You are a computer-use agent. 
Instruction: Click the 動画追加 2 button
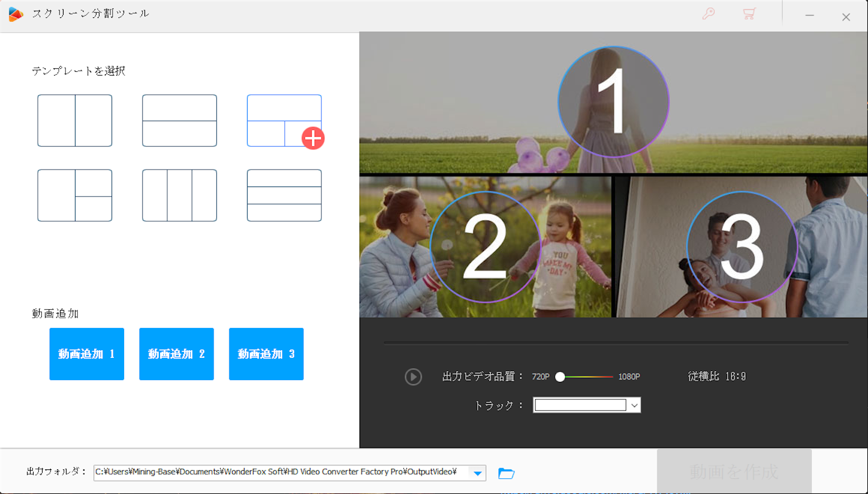(176, 354)
